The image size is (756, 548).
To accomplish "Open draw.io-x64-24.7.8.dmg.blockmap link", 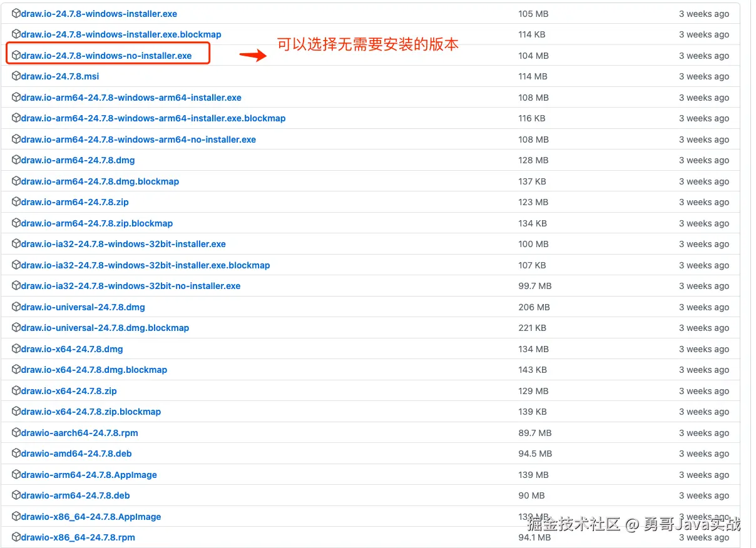I will (94, 370).
